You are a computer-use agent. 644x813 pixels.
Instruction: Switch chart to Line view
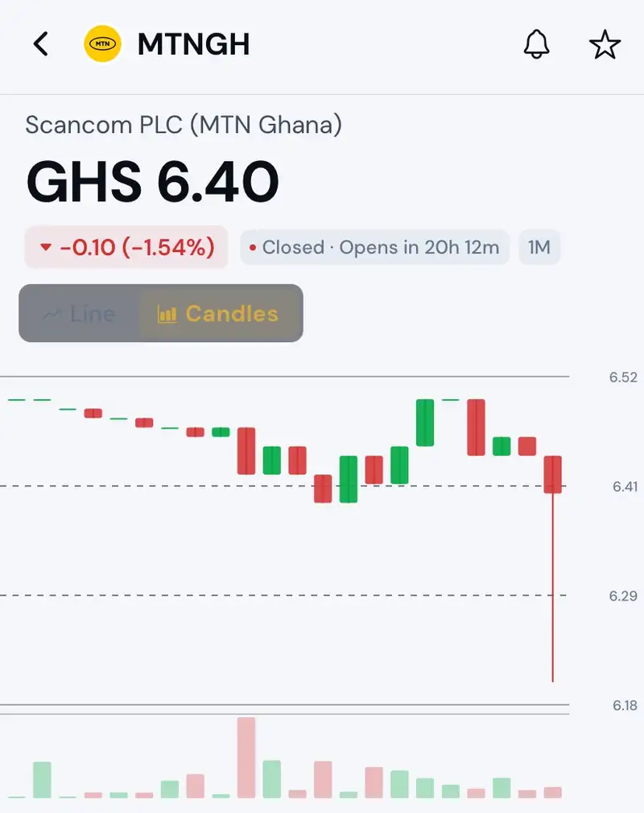coord(80,314)
